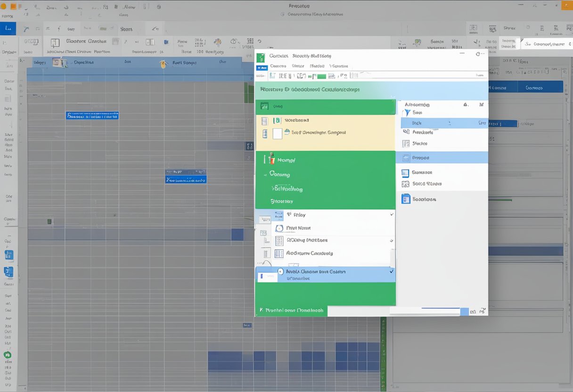The height and width of the screenshot is (392, 573).
Task: Click the green app icon in the dialog title bar
Action: (x=261, y=57)
